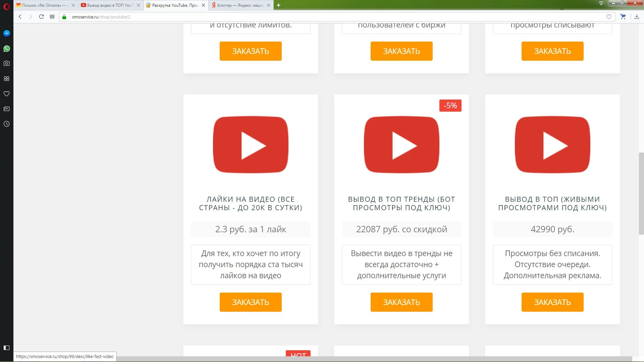Go forward to the next page
This screenshot has width=644, height=362.
pyautogui.click(x=31, y=17)
